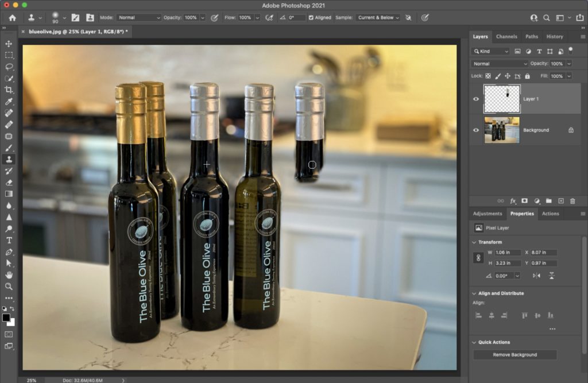588x383 pixels.
Task: Create a new layer
Action: pyautogui.click(x=561, y=201)
